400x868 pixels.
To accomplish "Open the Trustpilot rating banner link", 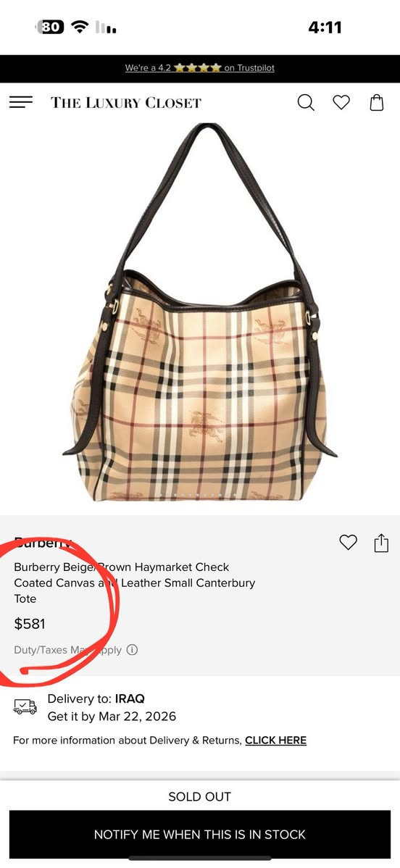I will point(199,68).
